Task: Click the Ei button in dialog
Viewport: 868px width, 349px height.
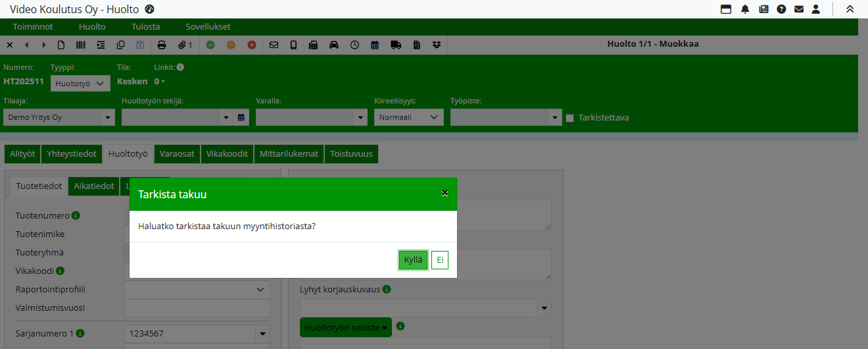Action: (x=439, y=260)
